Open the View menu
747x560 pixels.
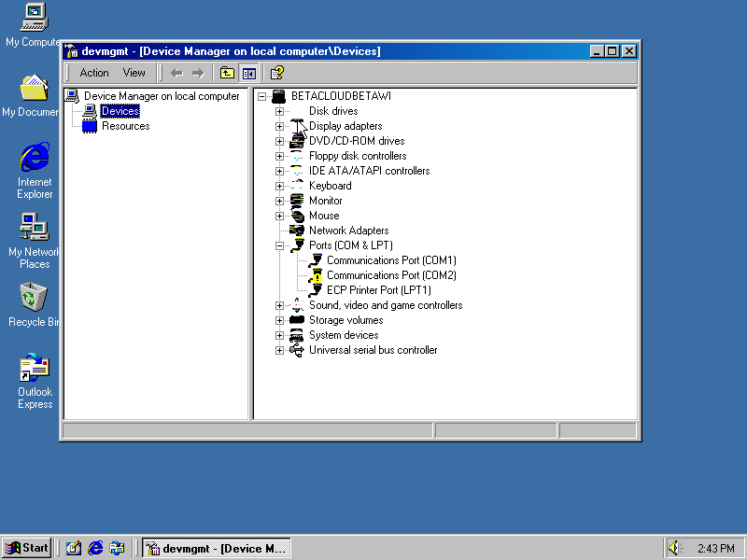(134, 73)
